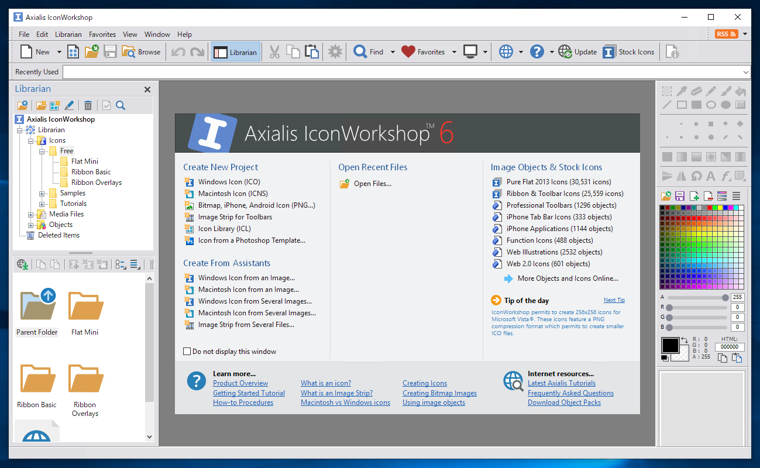The image size is (760, 468).
Task: Select the ellipse outline drawing tool
Action: [x=711, y=105]
